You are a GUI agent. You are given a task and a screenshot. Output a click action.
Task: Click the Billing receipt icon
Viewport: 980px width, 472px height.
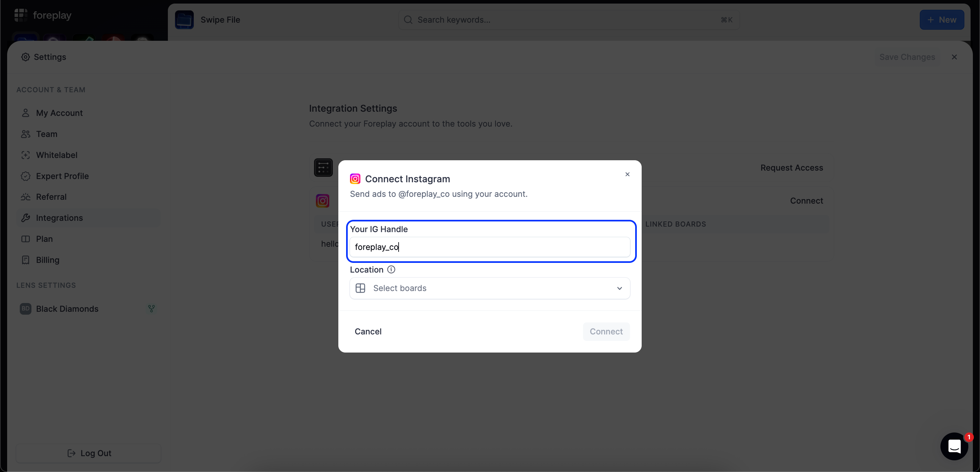point(26,260)
